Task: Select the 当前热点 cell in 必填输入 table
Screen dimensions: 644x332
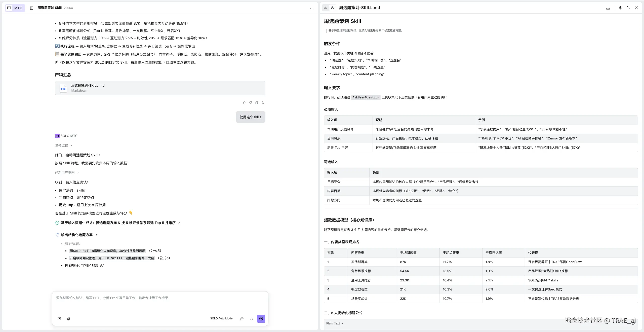Action: tap(348, 138)
